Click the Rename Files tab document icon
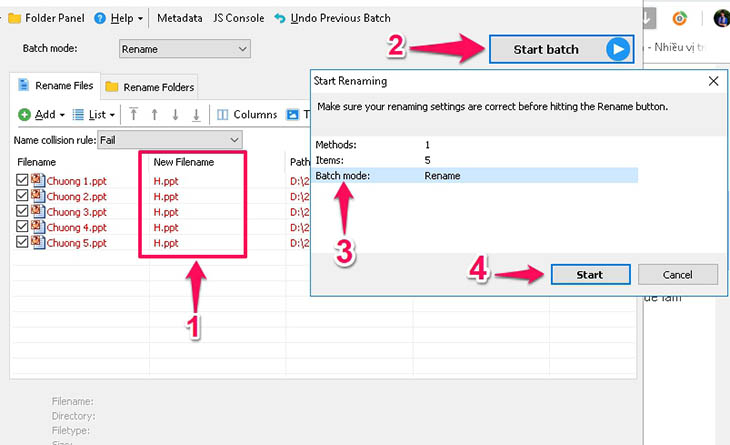The height and width of the screenshot is (445, 730). [x=23, y=85]
